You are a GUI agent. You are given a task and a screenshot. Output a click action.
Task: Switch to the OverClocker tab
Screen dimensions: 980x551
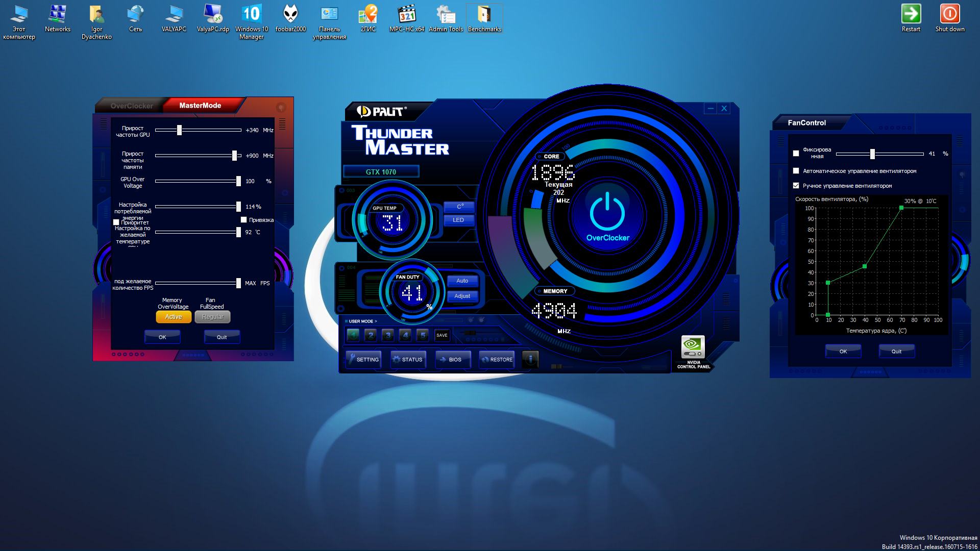(132, 106)
